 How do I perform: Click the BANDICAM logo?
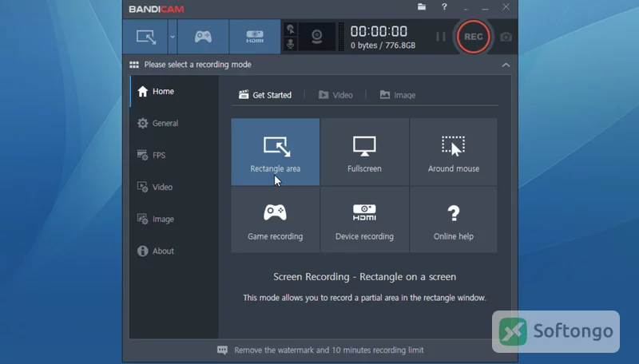(x=157, y=9)
